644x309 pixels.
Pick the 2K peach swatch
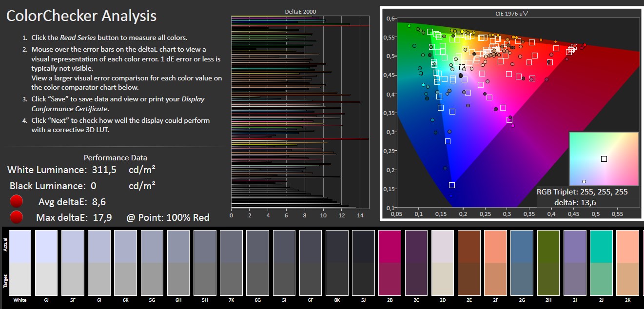pos(627,262)
